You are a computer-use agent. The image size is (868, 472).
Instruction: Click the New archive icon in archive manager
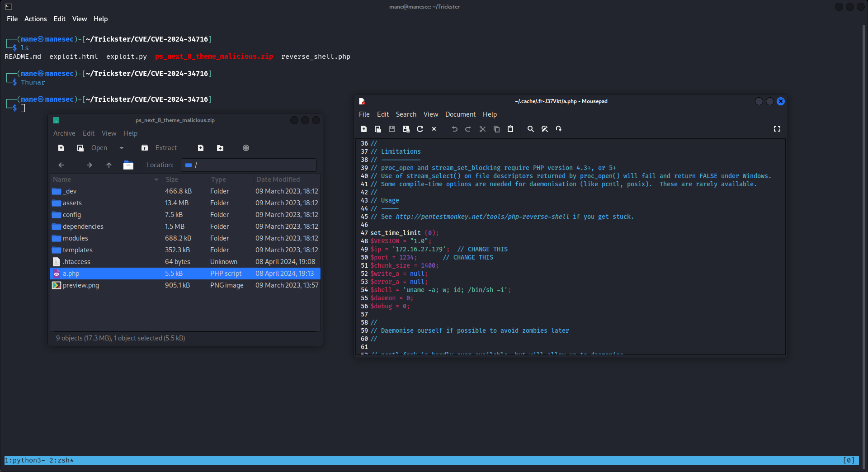pos(61,148)
